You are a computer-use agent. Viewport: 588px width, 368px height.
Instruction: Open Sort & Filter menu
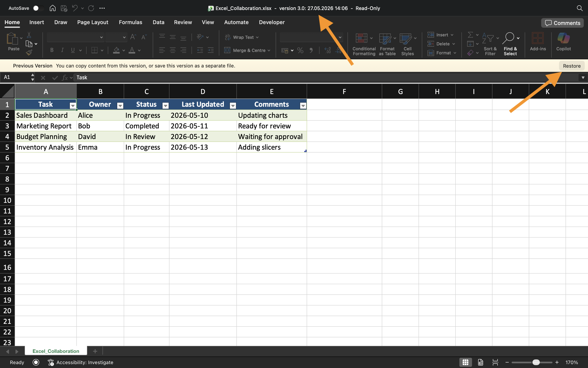(490, 44)
